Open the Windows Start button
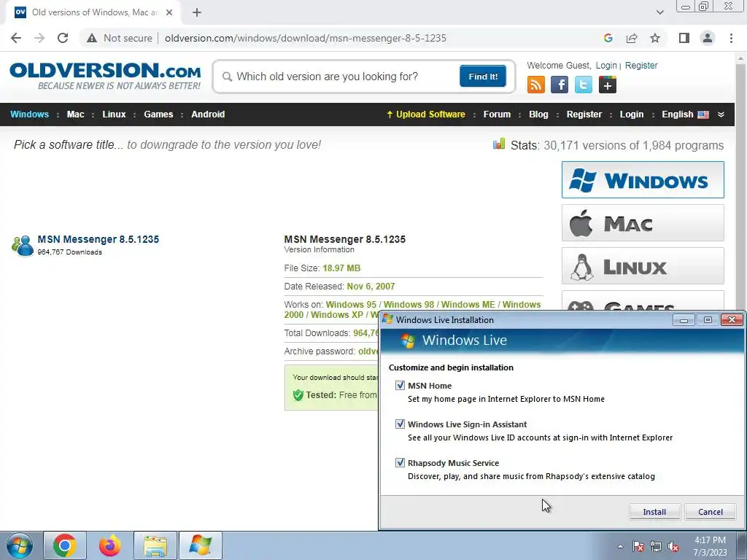This screenshot has height=560, width=747. [x=20, y=545]
